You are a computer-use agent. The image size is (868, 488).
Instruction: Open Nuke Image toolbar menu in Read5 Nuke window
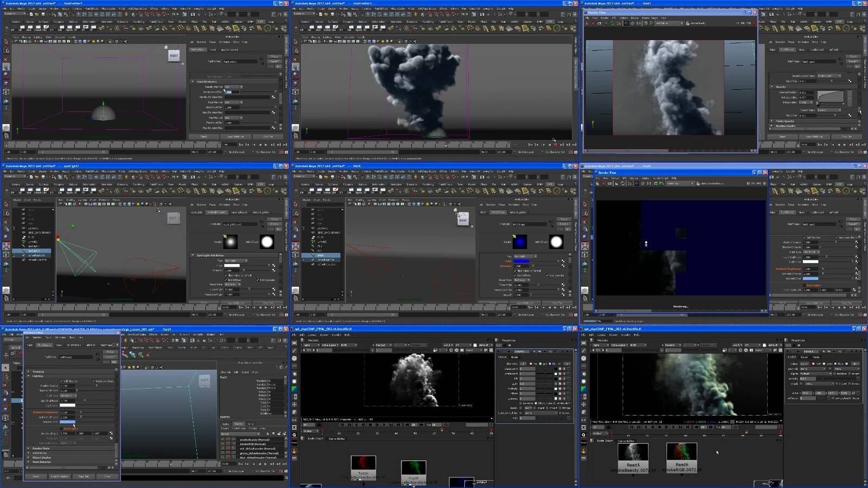584,343
